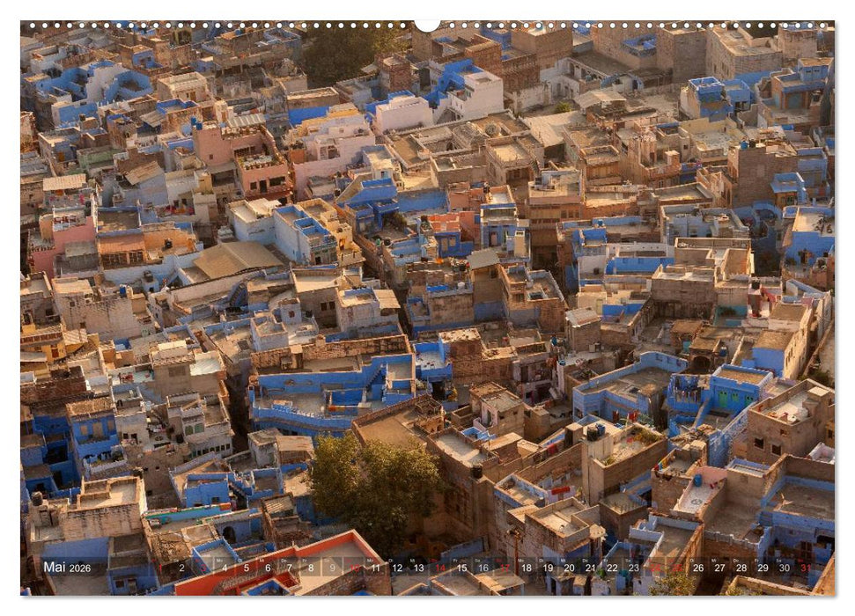Image resolution: width=855 pixels, height=616 pixels.
Task: Click the small Mo weekday label above 18
Action: pos(521,560)
